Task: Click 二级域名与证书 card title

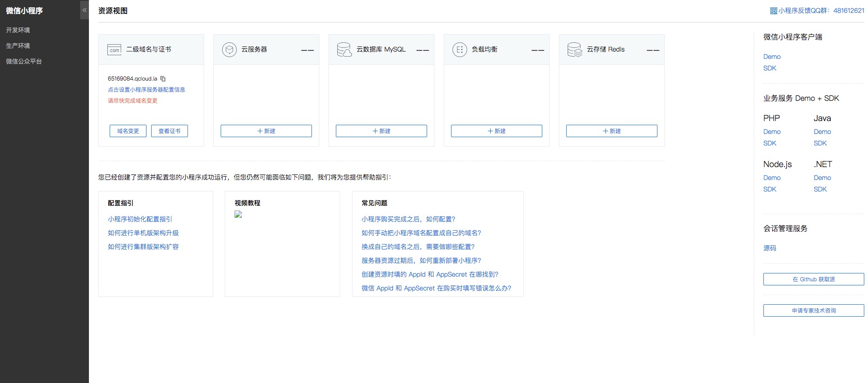Action: point(149,49)
